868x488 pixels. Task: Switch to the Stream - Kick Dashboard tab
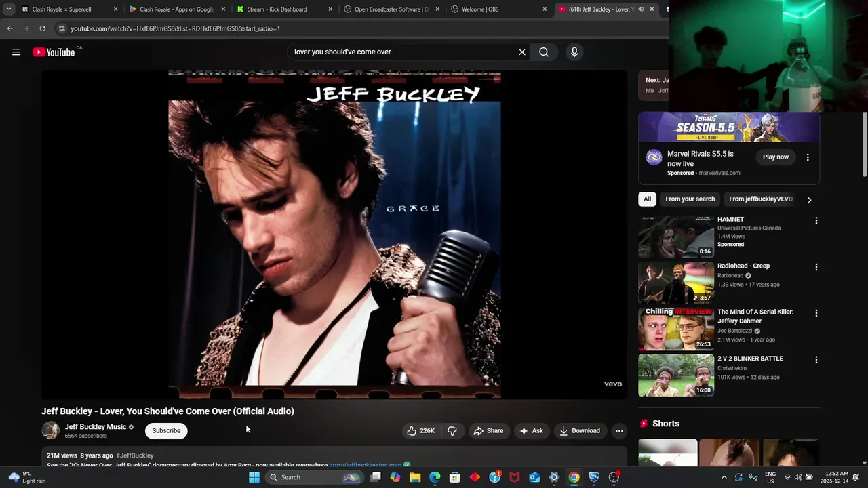point(283,9)
